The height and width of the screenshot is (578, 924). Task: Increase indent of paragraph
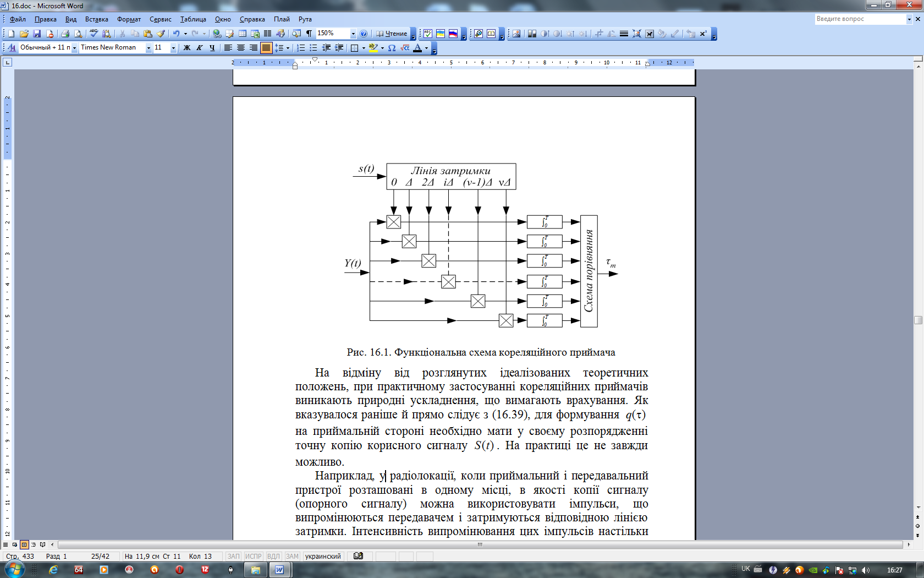point(339,48)
